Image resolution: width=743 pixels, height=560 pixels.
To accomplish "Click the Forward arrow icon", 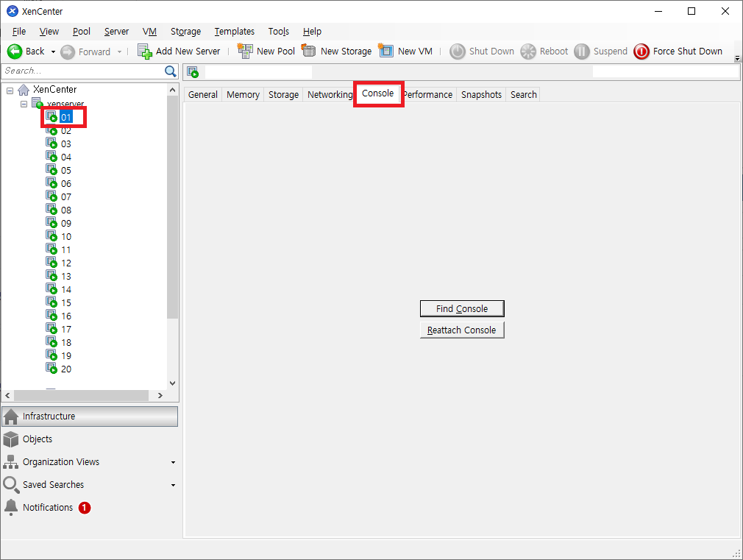I will click(x=68, y=52).
